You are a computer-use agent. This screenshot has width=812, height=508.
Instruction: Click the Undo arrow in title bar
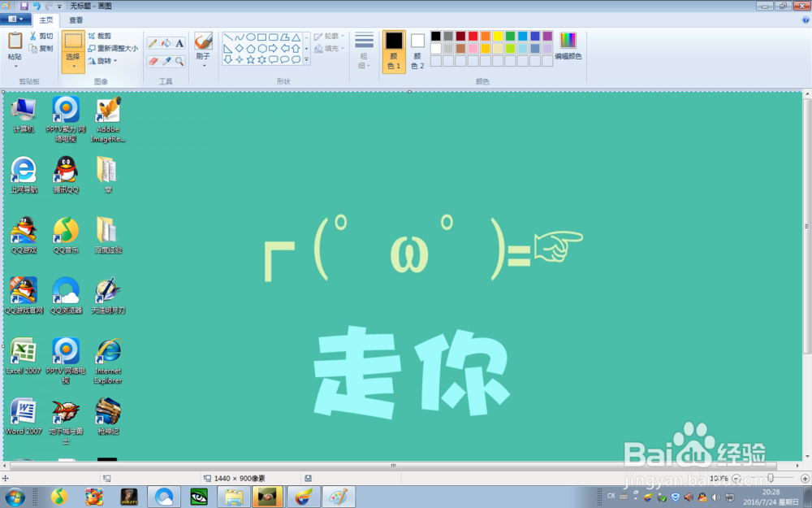click(x=37, y=7)
